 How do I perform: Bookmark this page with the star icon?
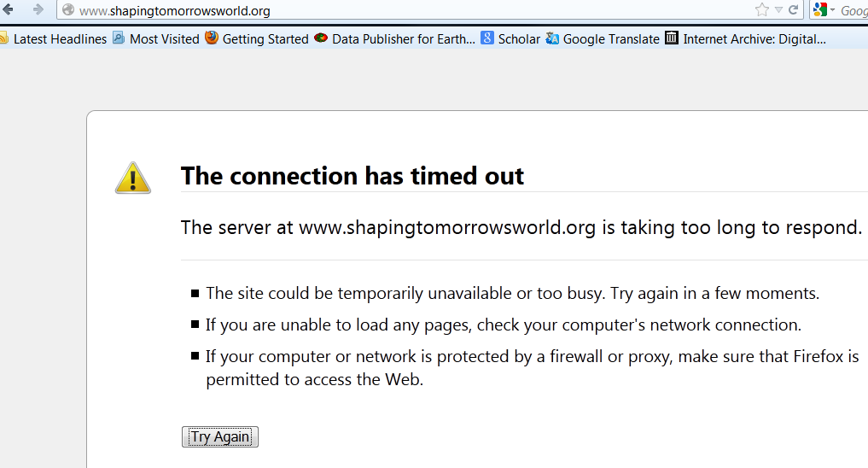(761, 10)
